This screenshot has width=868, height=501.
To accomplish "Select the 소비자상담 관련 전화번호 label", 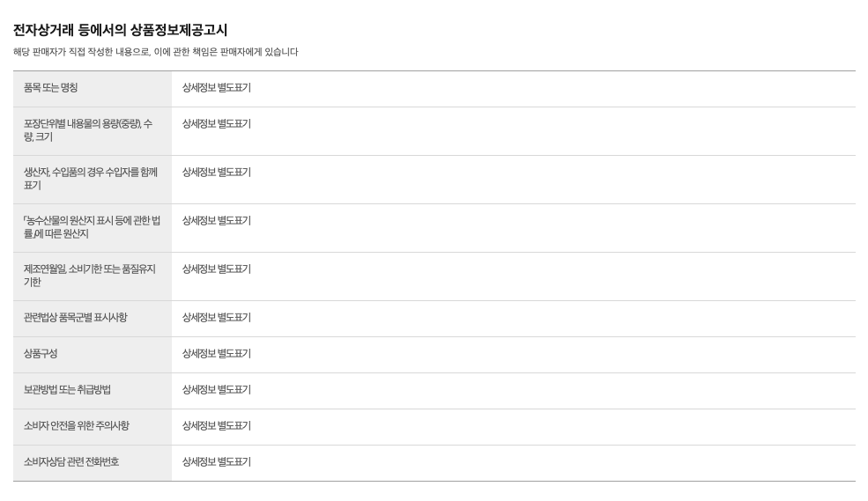I will click(x=71, y=462).
